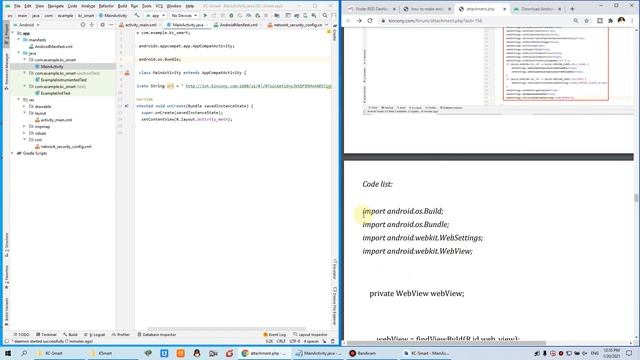Expand the 'mipmap' folder
Image resolution: width=640 pixels, height=360 pixels.
24,127
